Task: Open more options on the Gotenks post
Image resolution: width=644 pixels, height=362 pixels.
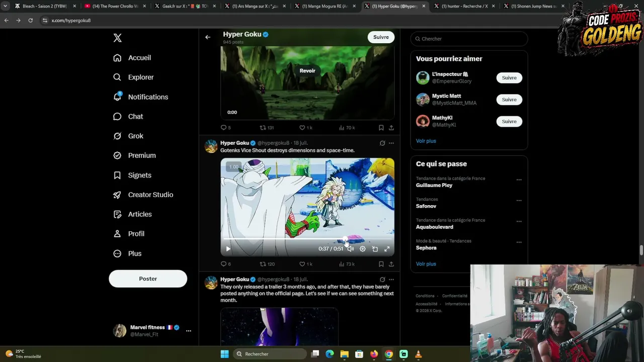Action: [x=391, y=143]
